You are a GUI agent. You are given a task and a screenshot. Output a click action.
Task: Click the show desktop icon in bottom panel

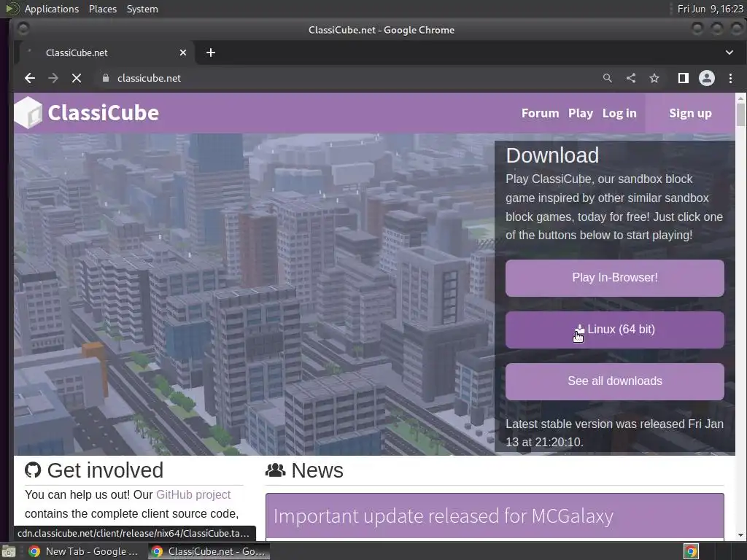[x=9, y=551]
